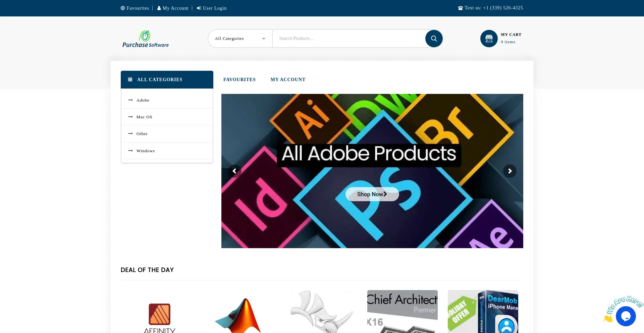Open the My Account navigation tab
The height and width of the screenshot is (333, 644).
click(288, 80)
